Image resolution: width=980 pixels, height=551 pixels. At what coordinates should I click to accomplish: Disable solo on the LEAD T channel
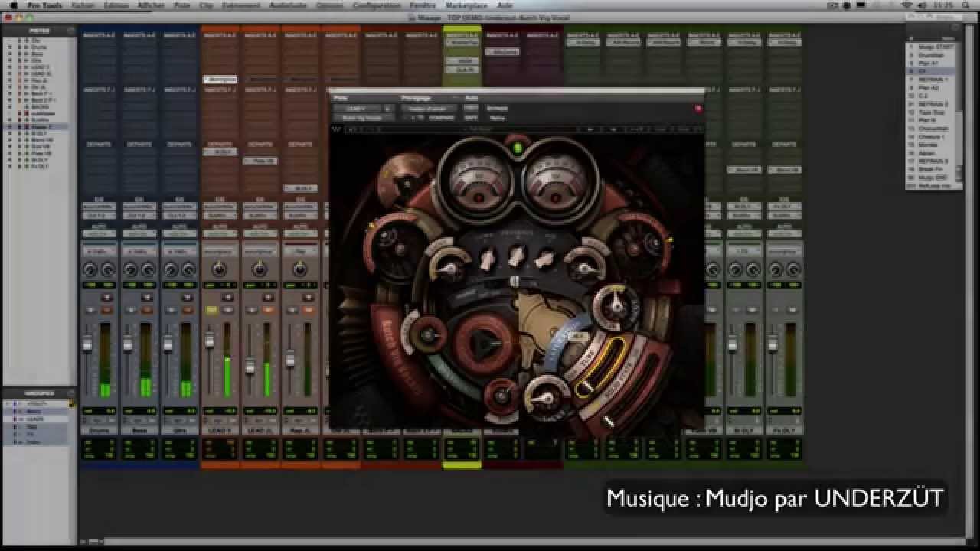coord(213,310)
